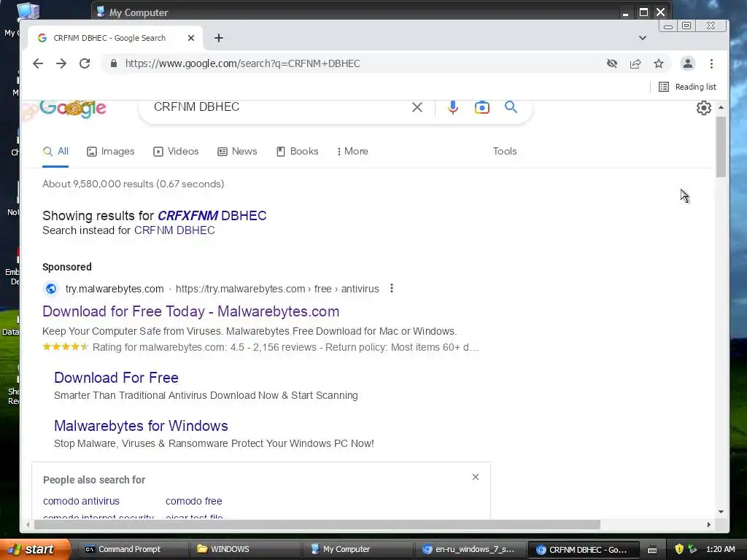Search for comodo antivirus suggestion
This screenshot has width=747, height=560.
[x=81, y=501]
